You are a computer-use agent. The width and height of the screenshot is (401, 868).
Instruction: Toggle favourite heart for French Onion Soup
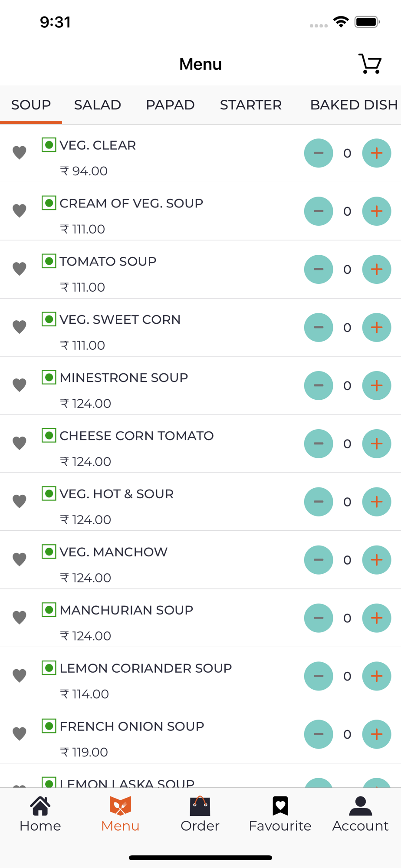tap(20, 734)
